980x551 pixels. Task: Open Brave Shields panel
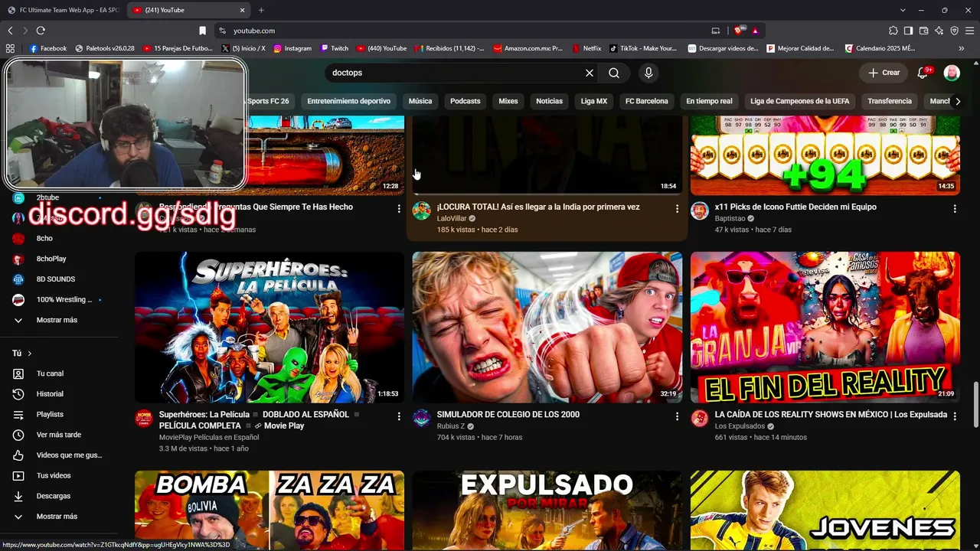coord(738,31)
